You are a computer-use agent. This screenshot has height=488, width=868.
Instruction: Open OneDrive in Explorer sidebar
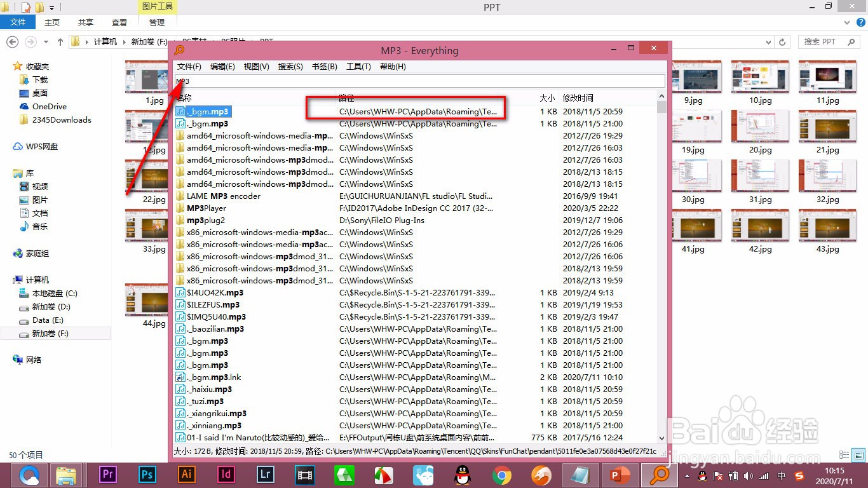[x=49, y=106]
